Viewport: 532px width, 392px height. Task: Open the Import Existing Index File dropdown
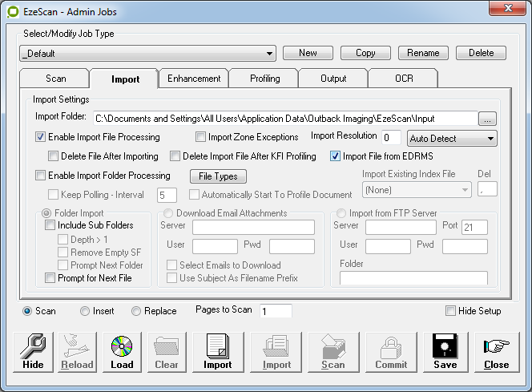pos(417,190)
